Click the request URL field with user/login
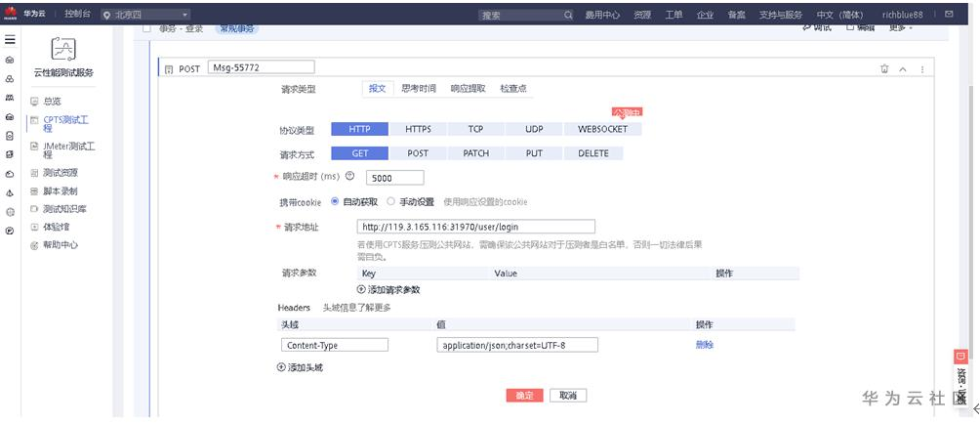This screenshot has width=980, height=423. tap(476, 227)
